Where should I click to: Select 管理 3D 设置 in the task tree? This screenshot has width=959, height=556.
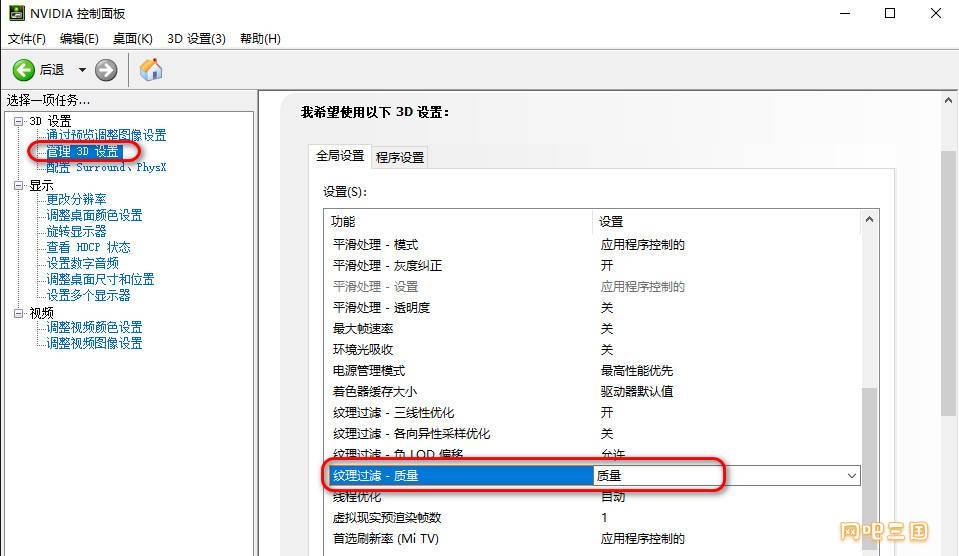click(x=83, y=152)
